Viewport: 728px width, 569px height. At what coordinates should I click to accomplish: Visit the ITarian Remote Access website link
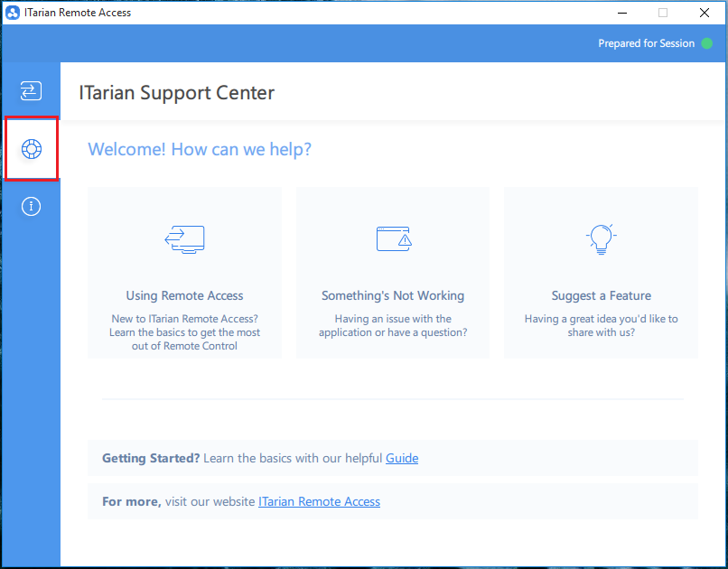(320, 501)
